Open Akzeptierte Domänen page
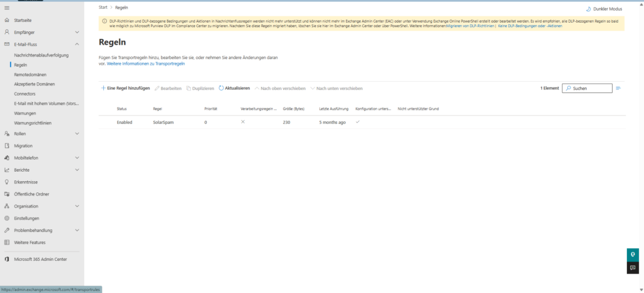Image resolution: width=644 pixels, height=293 pixels. tap(34, 84)
